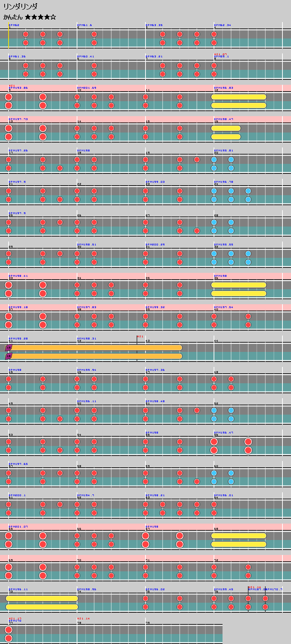The image size is (291, 644).
Task: Select the first blue note in measure 20, upper lane
Action: tap(214, 160)
